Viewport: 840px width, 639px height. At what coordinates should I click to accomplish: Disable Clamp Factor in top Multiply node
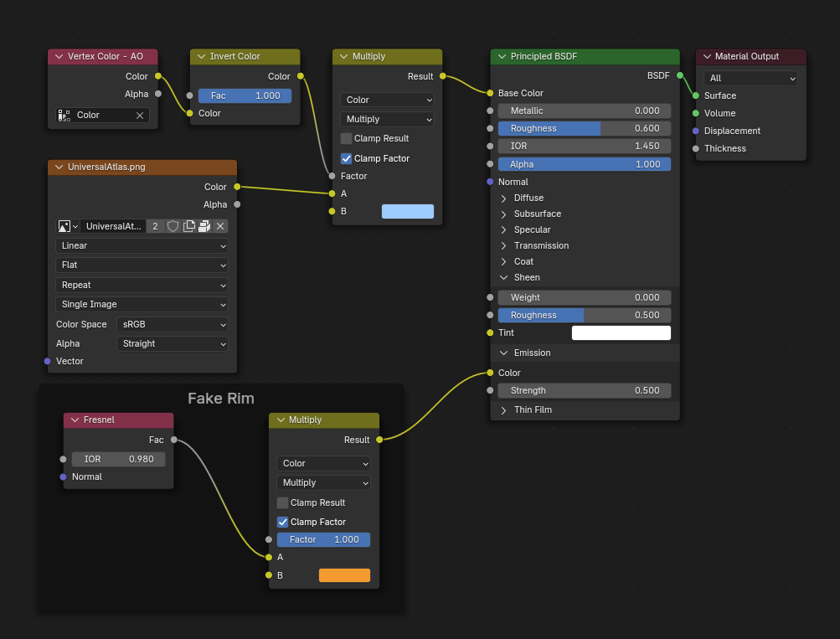point(347,158)
